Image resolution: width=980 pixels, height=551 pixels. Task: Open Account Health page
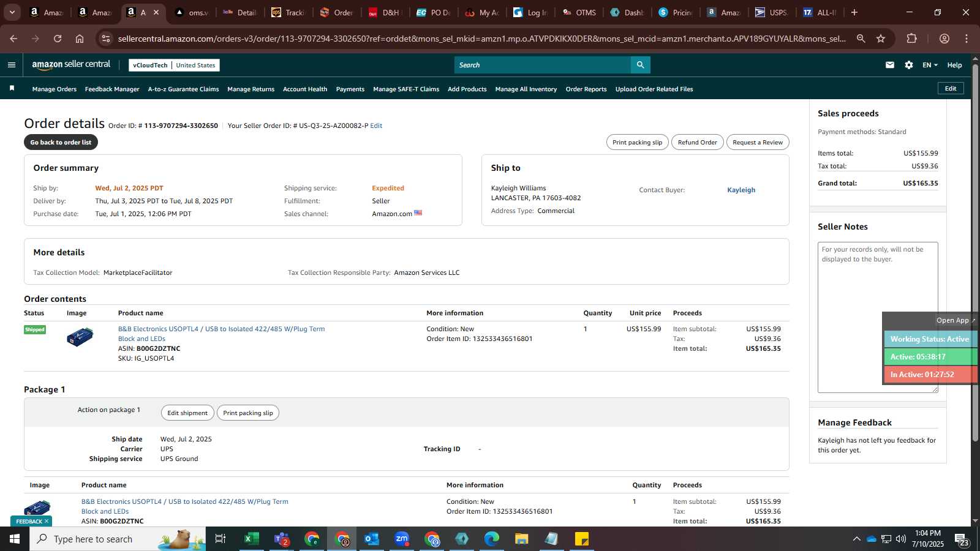305,89
